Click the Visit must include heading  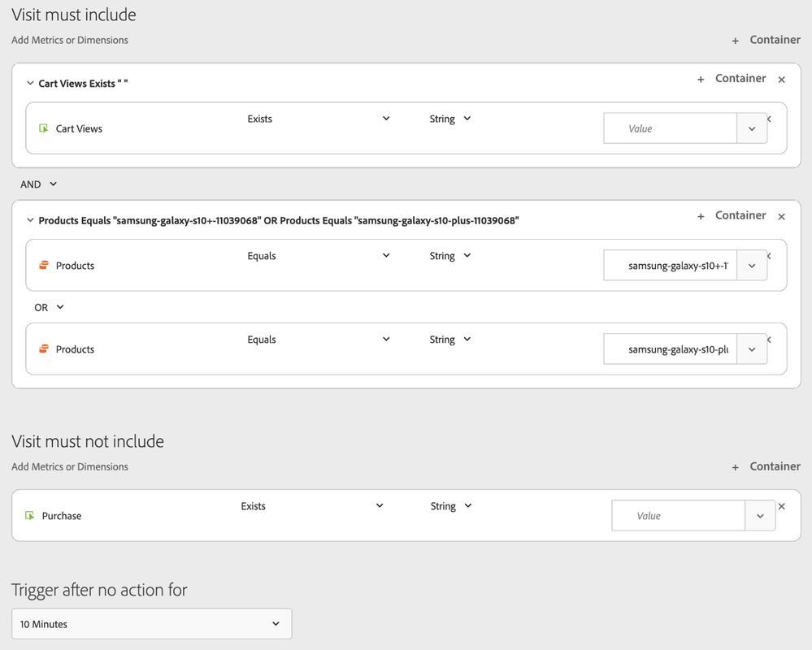(73, 15)
